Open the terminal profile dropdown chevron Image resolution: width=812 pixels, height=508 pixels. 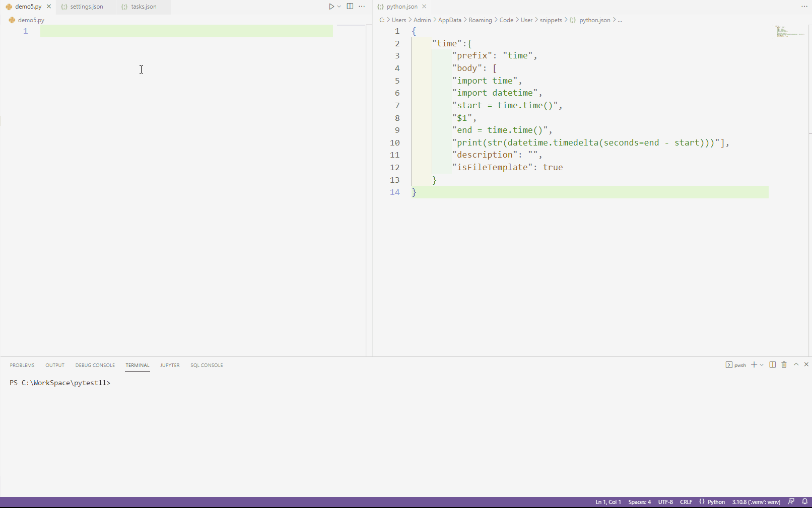pyautogui.click(x=761, y=365)
